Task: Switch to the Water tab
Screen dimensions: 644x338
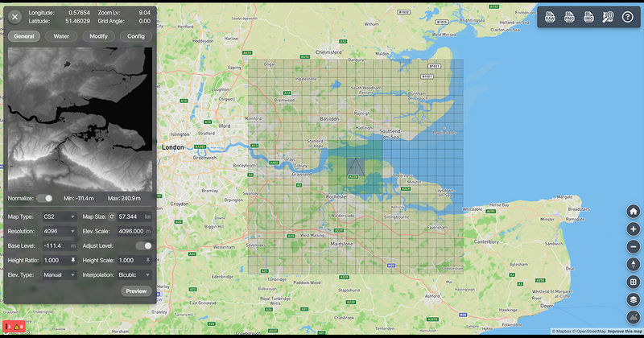Action: [x=61, y=36]
